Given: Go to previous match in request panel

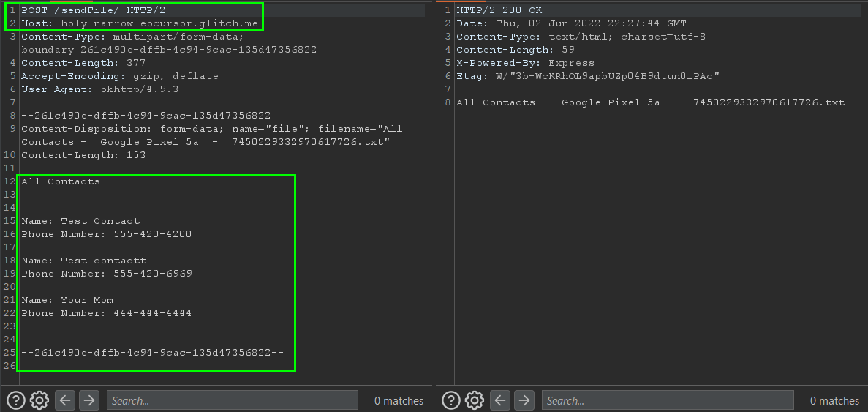Looking at the screenshot, I should pos(65,400).
